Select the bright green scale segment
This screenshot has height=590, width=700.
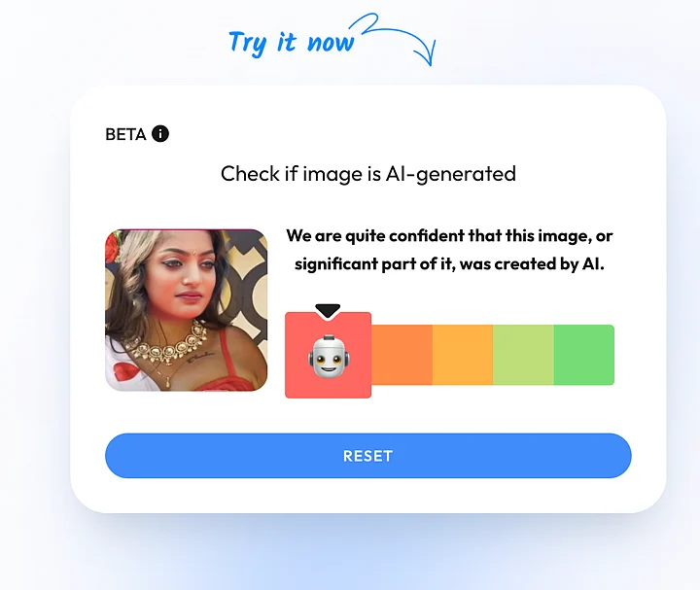click(584, 355)
